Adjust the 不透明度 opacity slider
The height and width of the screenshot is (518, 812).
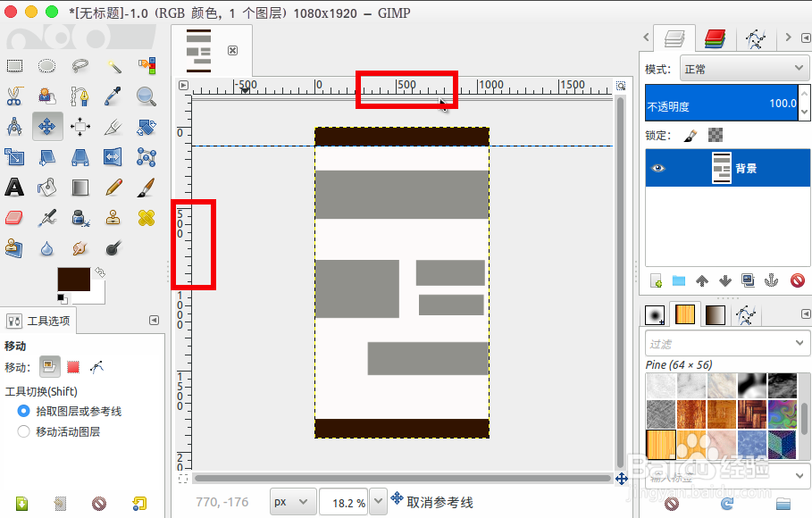(722, 103)
